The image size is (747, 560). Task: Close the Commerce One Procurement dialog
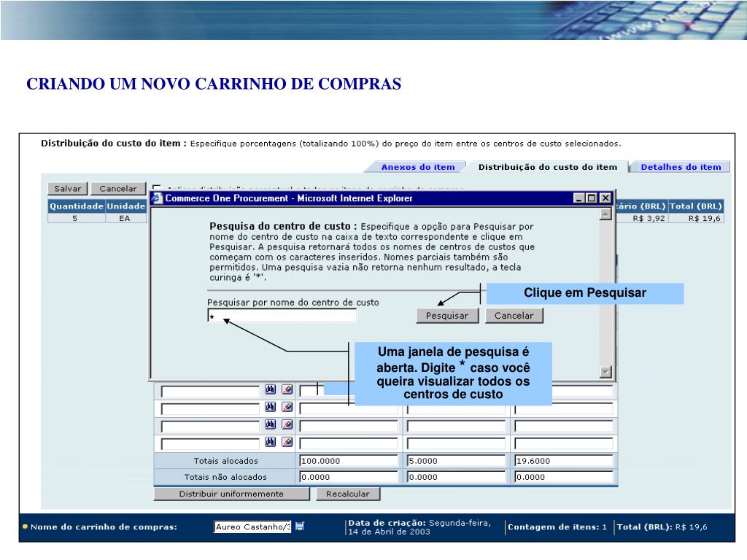coord(605,198)
